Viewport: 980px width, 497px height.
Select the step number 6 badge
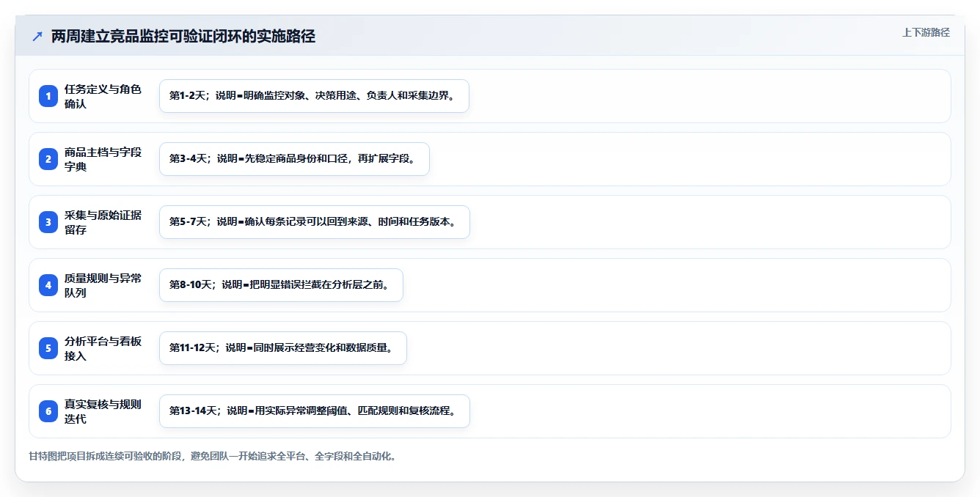(x=48, y=411)
